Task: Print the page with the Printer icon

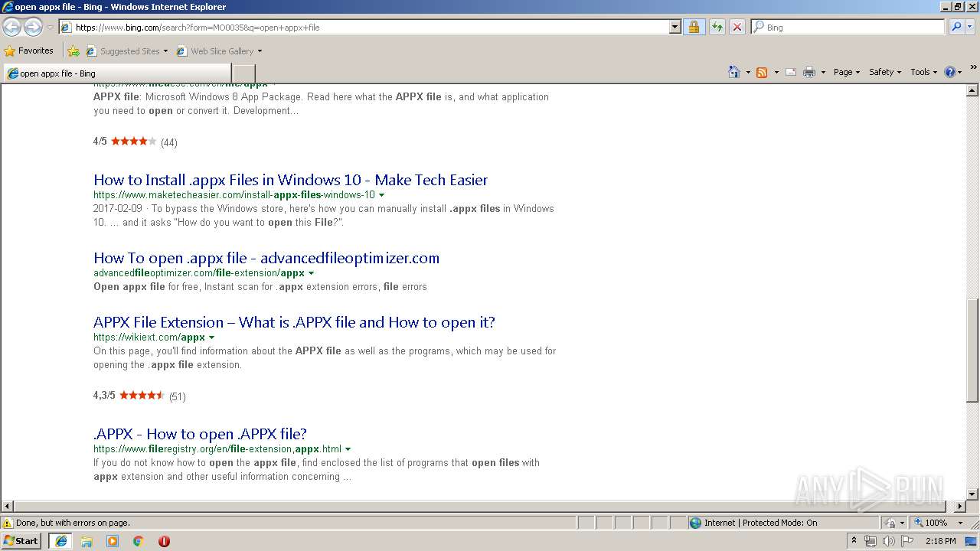Action: [x=809, y=72]
